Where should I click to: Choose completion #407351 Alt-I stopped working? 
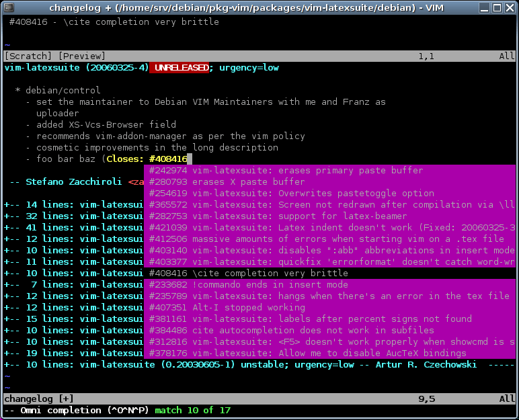click(329, 308)
